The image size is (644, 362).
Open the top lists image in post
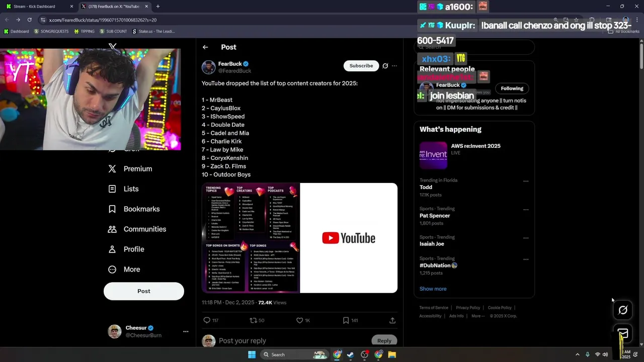click(251, 238)
